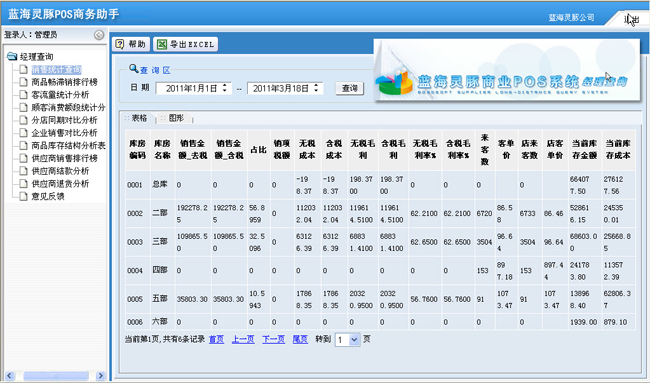Click the Excel export icon

coord(162,44)
